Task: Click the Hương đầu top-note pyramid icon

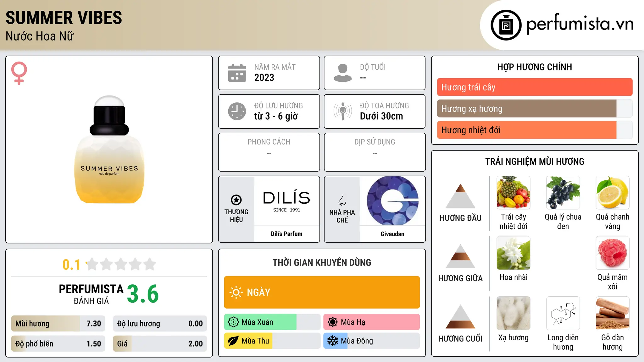Action: tap(460, 196)
